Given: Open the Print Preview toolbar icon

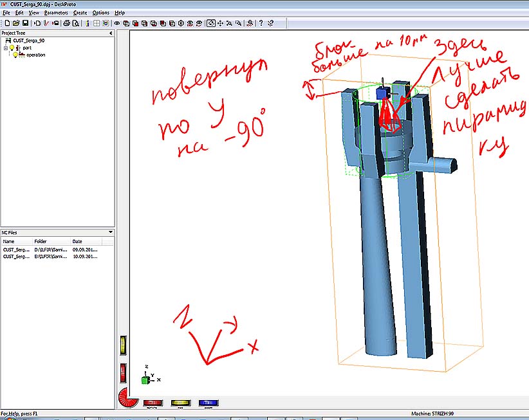Looking at the screenshot, I should pos(75,23).
